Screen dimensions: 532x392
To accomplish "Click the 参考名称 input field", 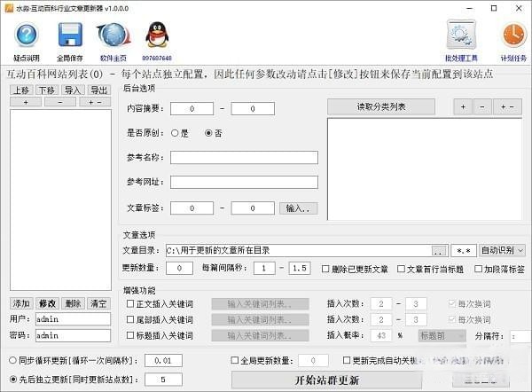I will 244,158.
